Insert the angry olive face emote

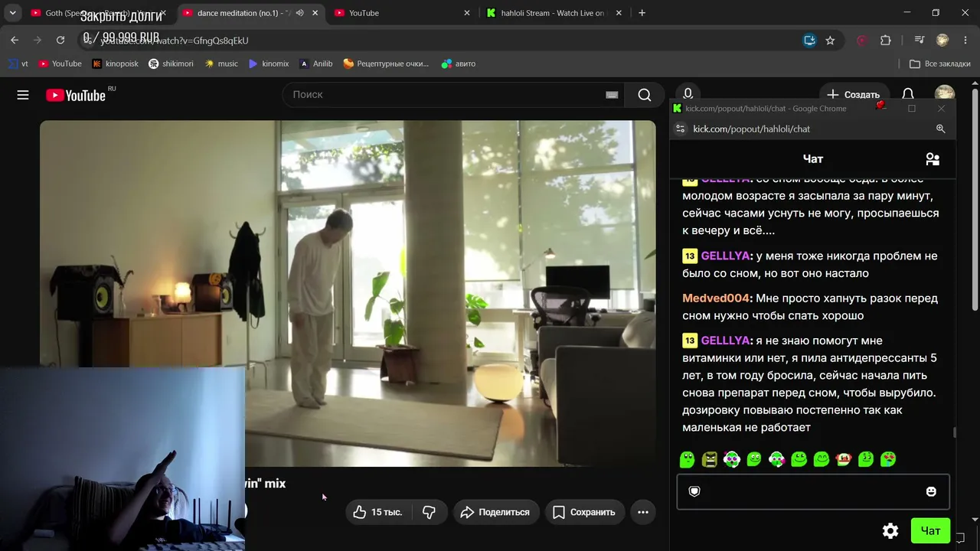pyautogui.click(x=710, y=459)
